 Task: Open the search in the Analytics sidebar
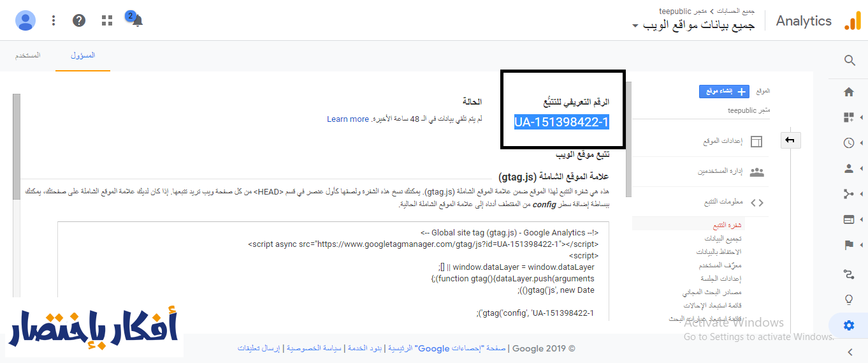tap(849, 61)
